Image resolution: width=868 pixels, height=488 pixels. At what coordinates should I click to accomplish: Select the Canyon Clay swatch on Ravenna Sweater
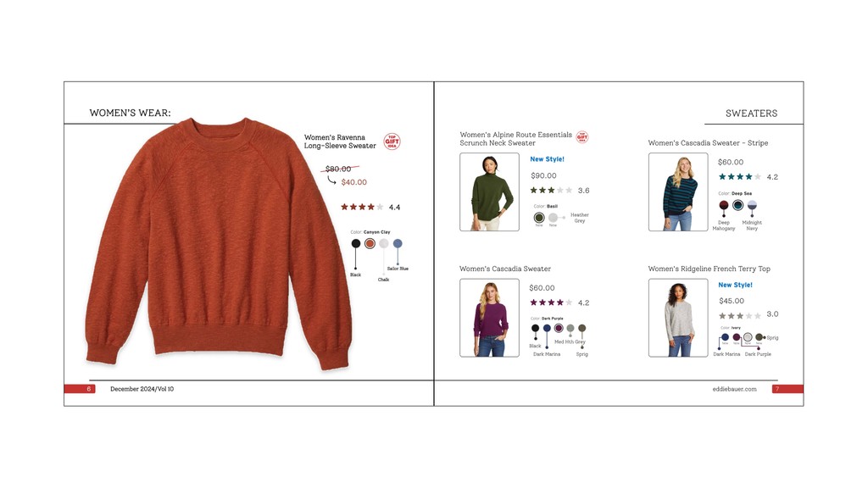pos(370,243)
